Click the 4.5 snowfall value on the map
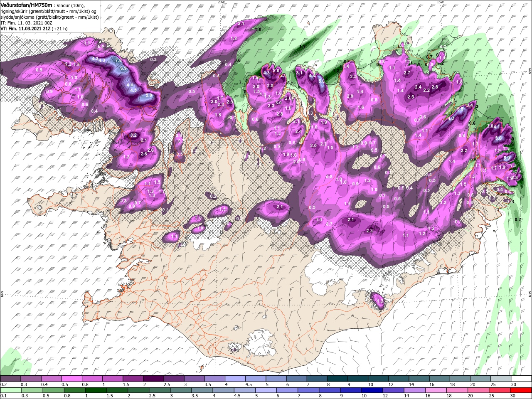The image size is (532, 399). 134,90
